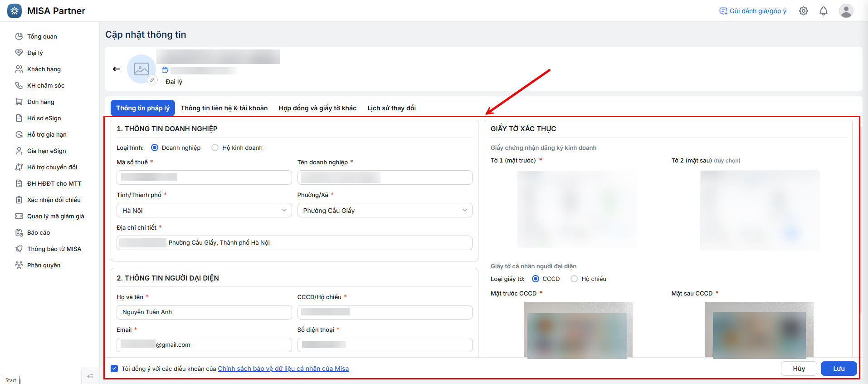This screenshot has height=384, width=868.
Task: Click the Họ và tên input field
Action: coord(204,312)
